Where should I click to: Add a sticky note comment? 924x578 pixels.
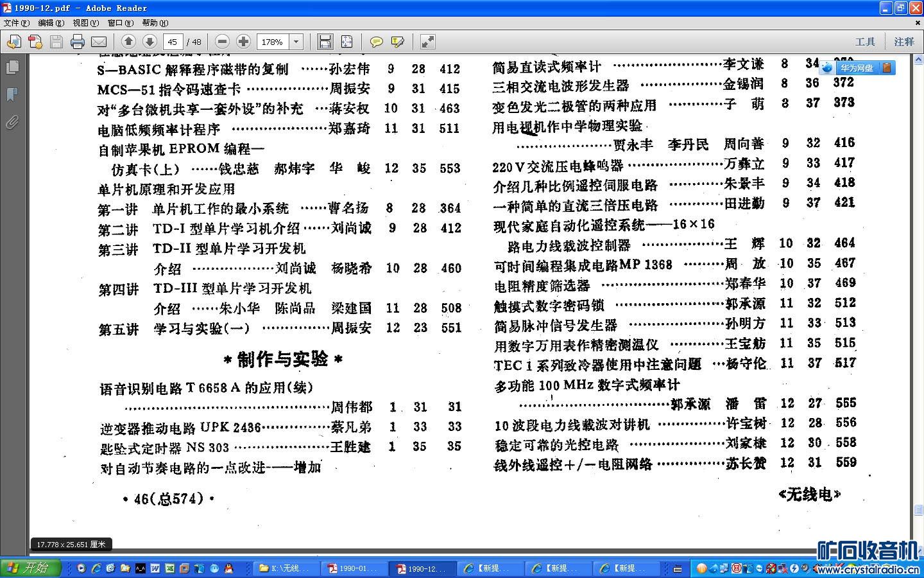pyautogui.click(x=377, y=42)
